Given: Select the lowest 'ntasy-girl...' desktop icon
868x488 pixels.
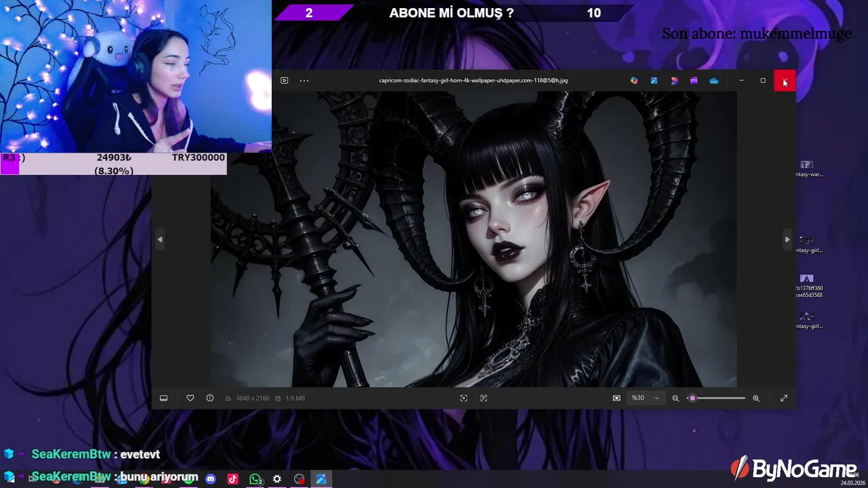Looking at the screenshot, I should pyautogui.click(x=808, y=320).
